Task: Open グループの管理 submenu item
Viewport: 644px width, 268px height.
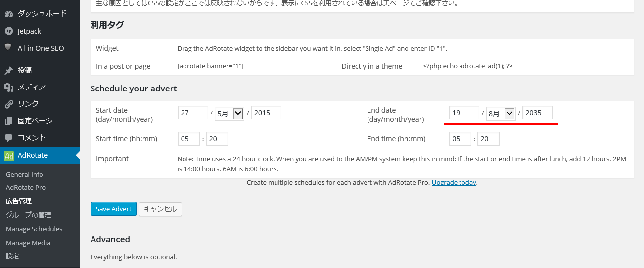Action: (x=28, y=215)
